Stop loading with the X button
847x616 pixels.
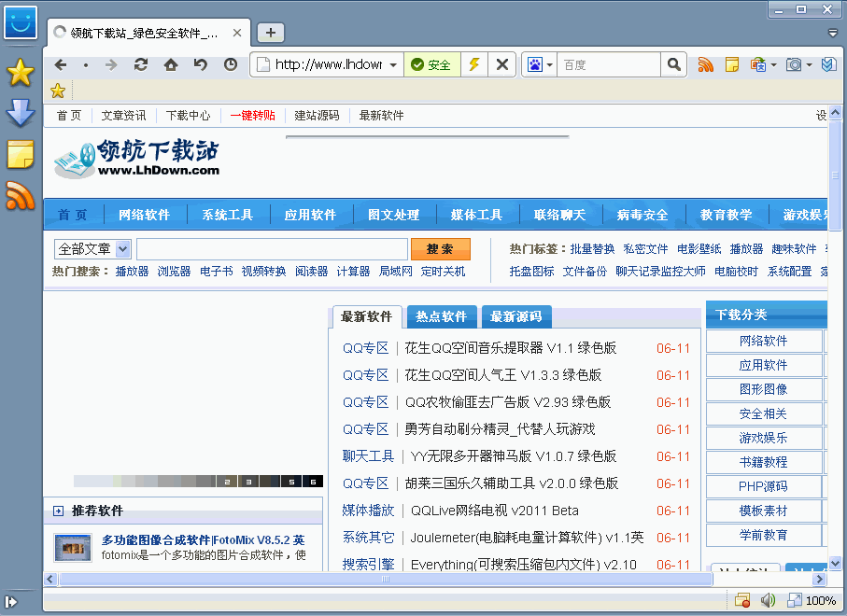[502, 64]
